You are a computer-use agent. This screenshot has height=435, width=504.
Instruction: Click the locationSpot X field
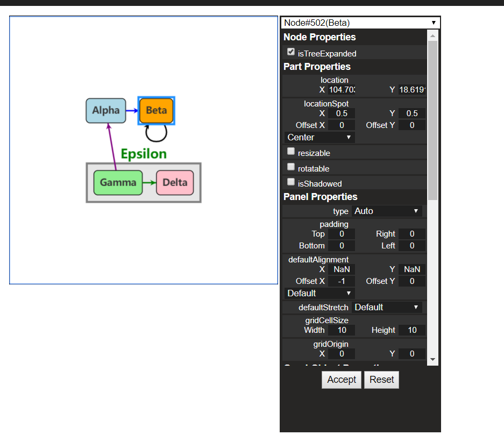tap(342, 113)
